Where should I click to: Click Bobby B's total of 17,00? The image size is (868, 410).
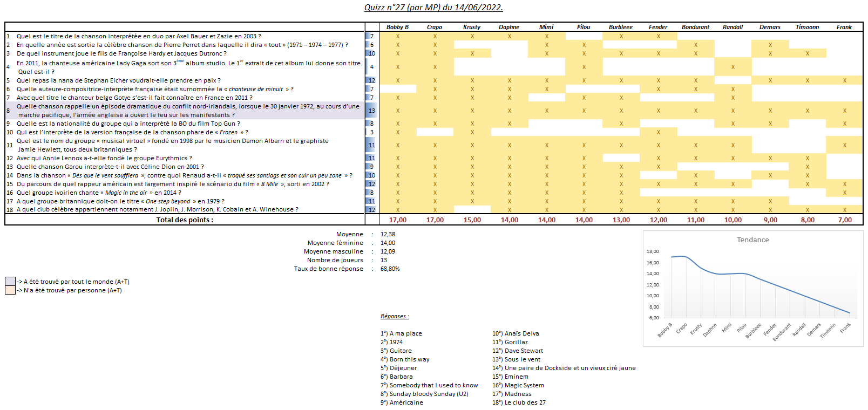[398, 220]
